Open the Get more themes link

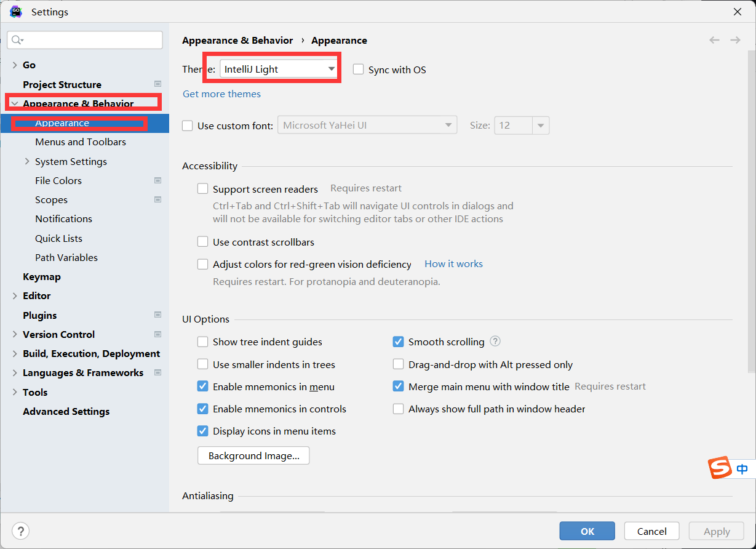tap(221, 94)
